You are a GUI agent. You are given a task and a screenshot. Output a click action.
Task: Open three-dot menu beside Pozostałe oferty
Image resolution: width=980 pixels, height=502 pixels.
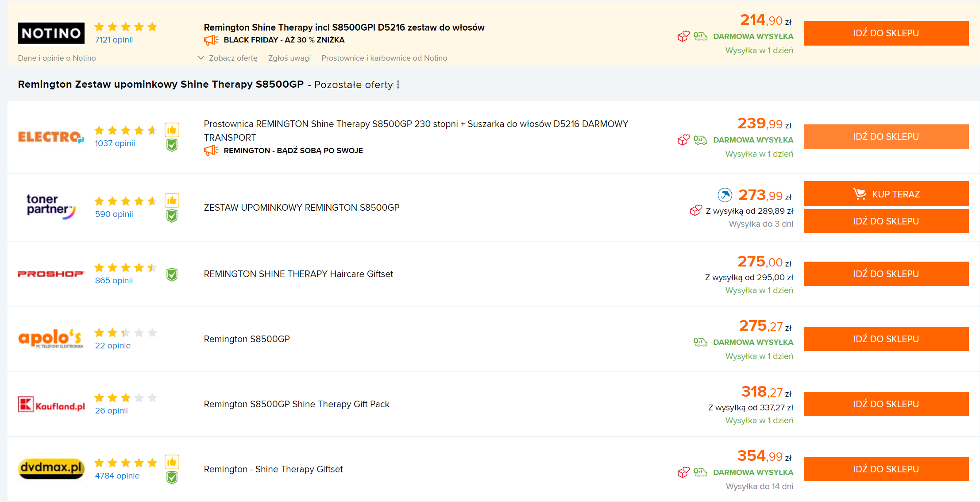(x=398, y=85)
